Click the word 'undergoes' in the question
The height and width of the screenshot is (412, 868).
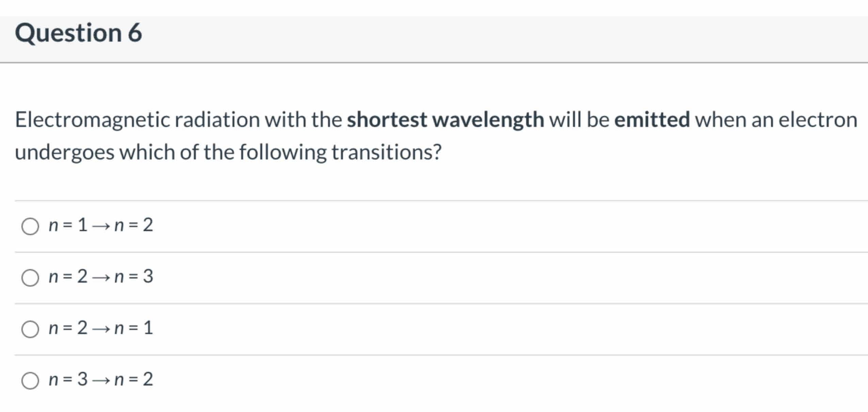(65, 152)
